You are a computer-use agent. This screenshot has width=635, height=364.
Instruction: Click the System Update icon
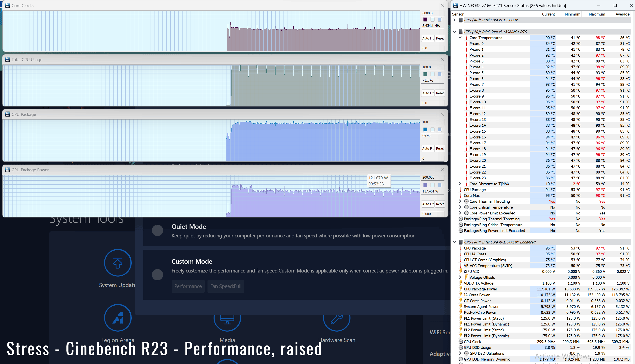[x=118, y=263]
